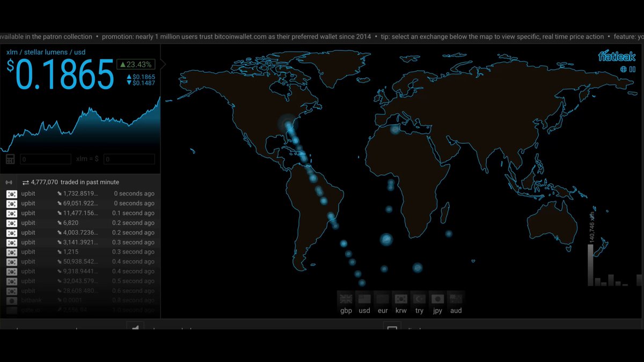Select the eur currency flag
The width and height of the screenshot is (644, 362).
pos(383,299)
